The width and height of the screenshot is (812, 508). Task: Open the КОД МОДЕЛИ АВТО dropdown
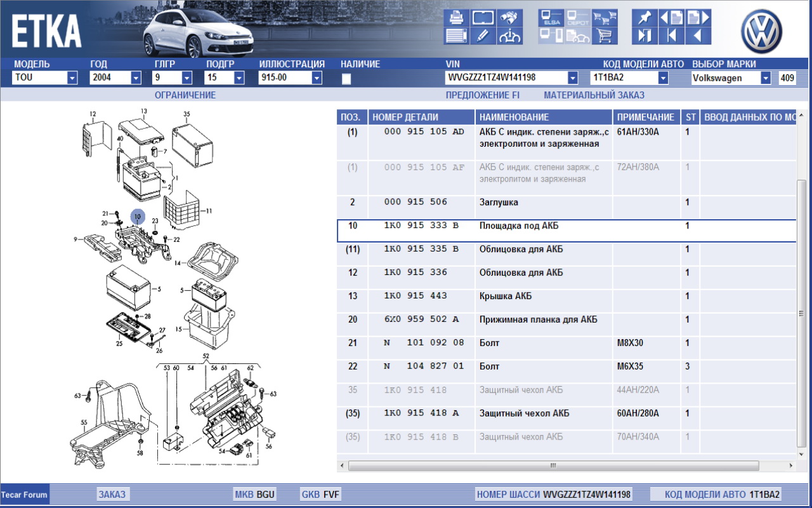point(664,78)
